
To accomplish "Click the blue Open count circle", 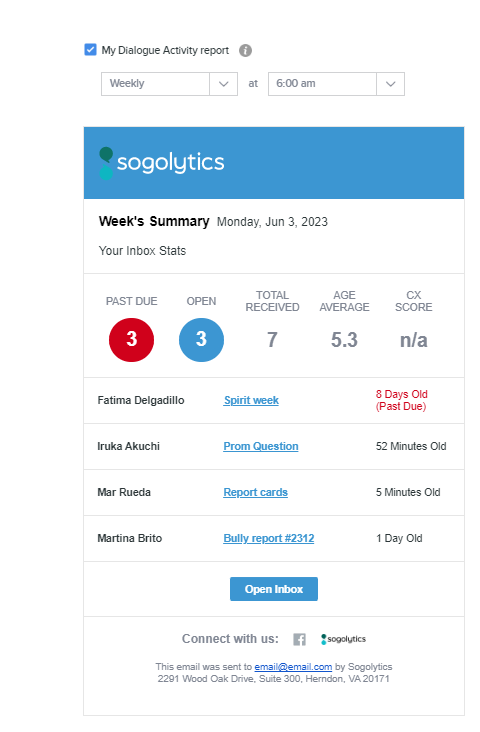I will (x=201, y=340).
